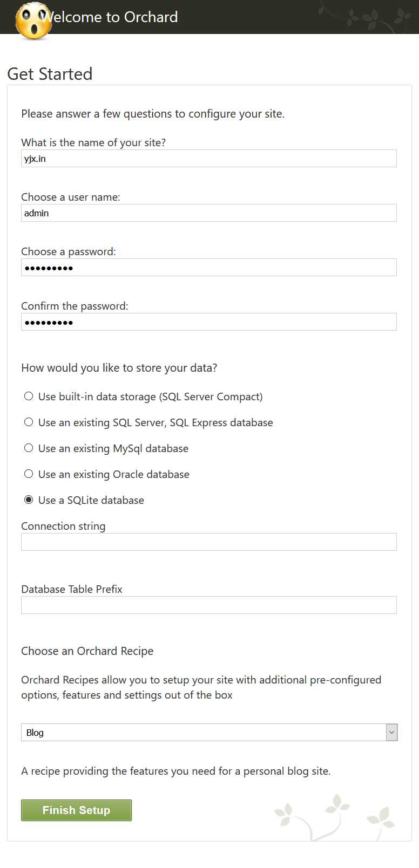Open the Blog recipe combo box
Screen dimensions: 419x868
(209, 732)
